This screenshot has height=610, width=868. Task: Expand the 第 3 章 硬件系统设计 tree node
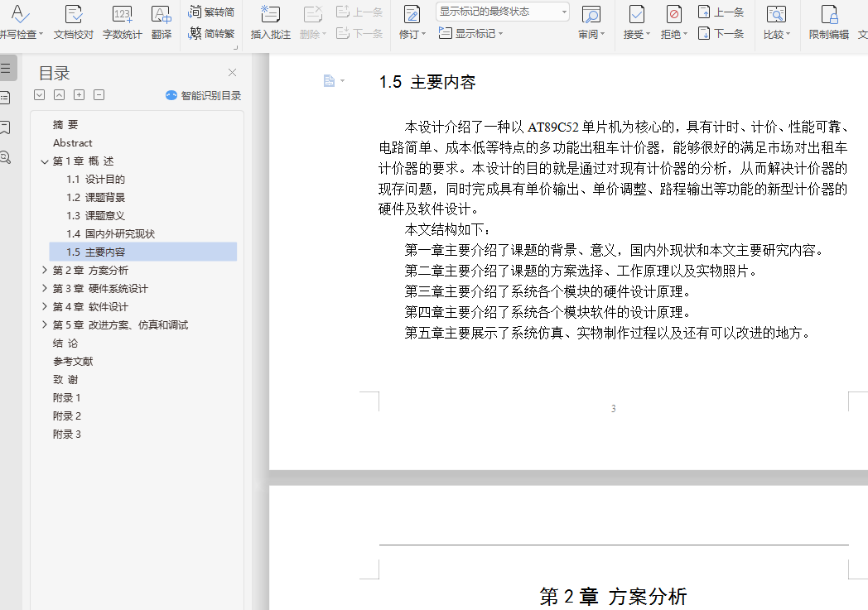tap(45, 289)
